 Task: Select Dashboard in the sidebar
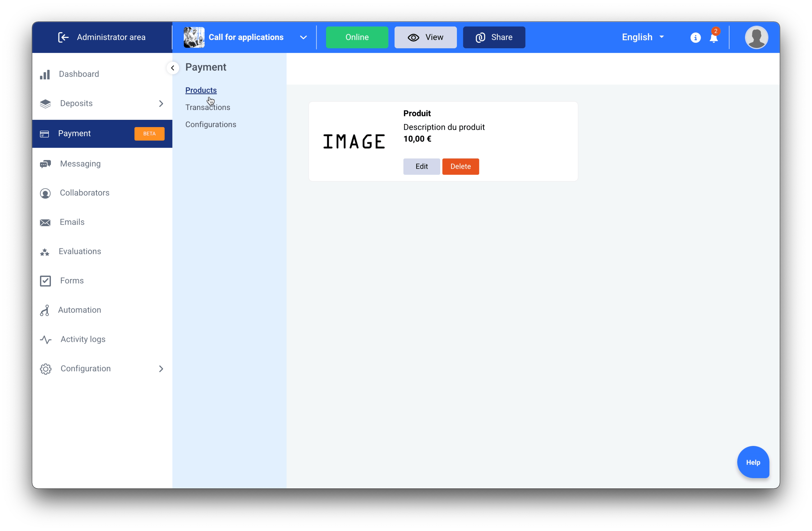pyautogui.click(x=102, y=74)
